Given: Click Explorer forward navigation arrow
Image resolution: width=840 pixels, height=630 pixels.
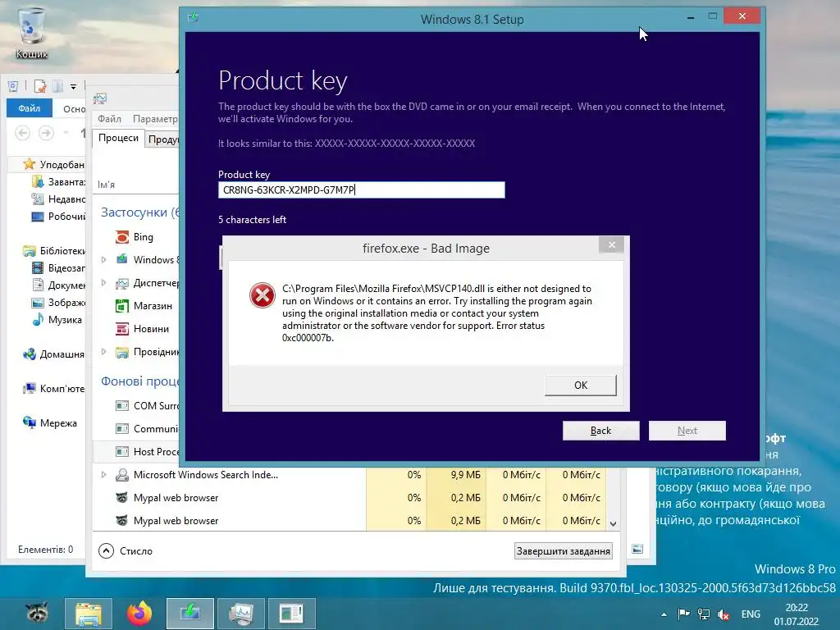Looking at the screenshot, I should click(46, 132).
